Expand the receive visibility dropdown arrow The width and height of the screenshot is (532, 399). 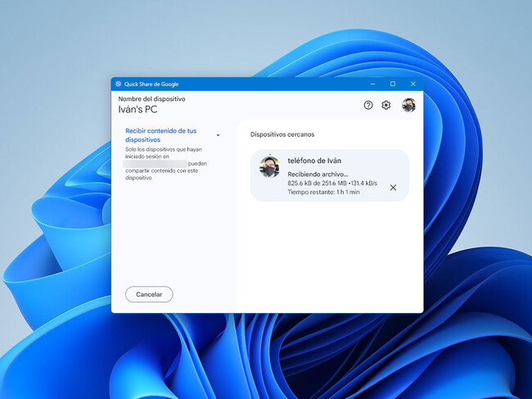pos(219,135)
